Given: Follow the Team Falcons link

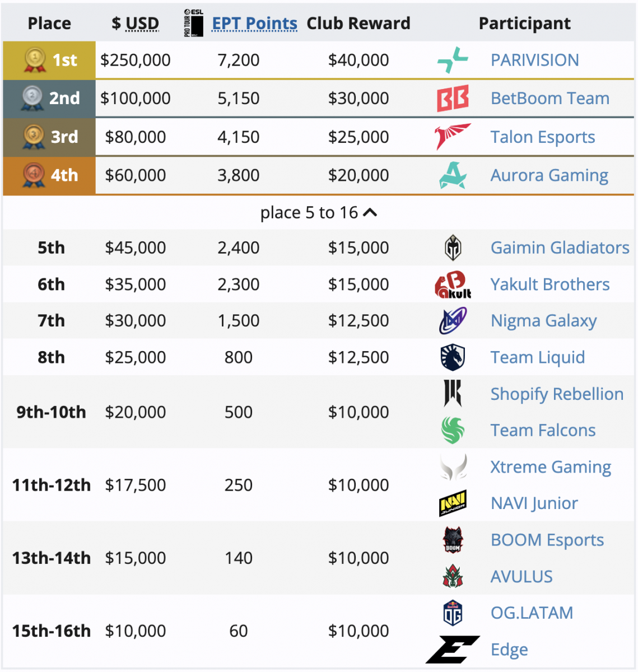Looking at the screenshot, I should point(543,430).
